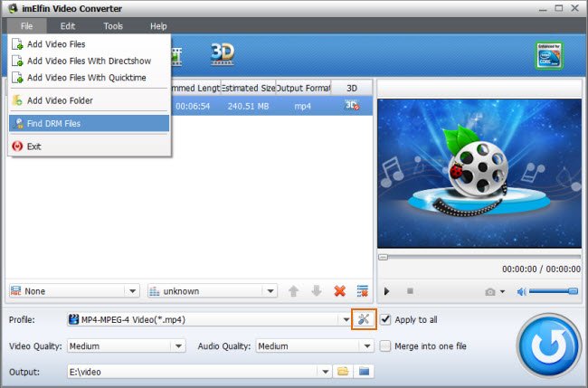The image size is (588, 388).
Task: Open the Audio Quality dropdown
Action: point(367,345)
